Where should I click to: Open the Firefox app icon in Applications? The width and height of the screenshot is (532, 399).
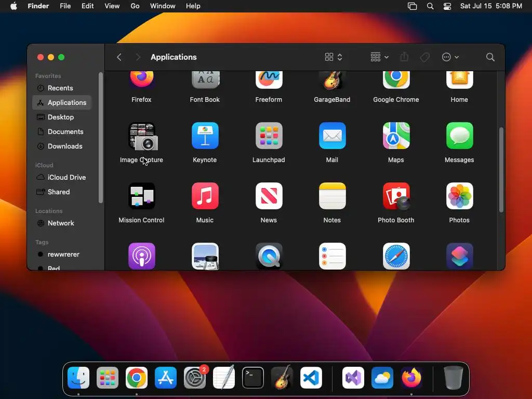[141, 80]
